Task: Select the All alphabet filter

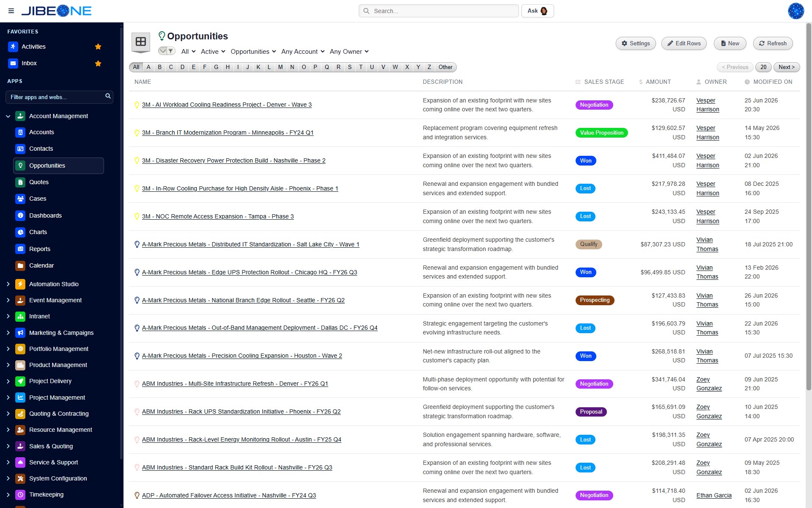Action: pos(136,67)
